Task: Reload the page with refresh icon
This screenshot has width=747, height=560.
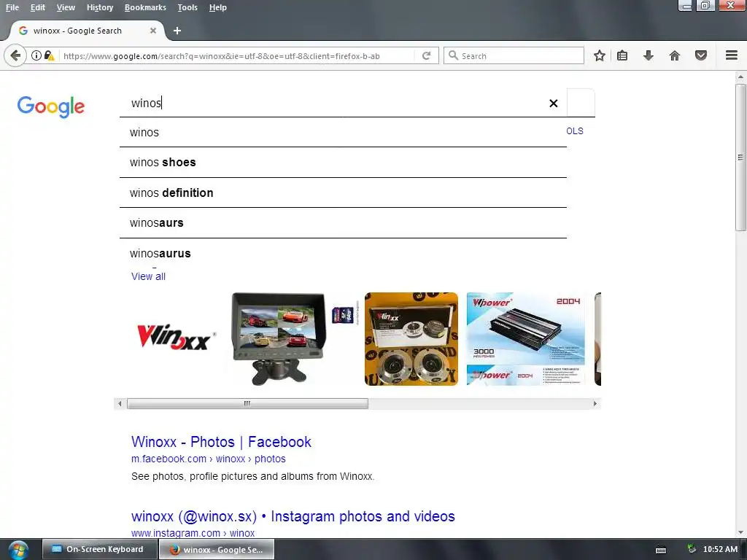Action: [x=426, y=55]
